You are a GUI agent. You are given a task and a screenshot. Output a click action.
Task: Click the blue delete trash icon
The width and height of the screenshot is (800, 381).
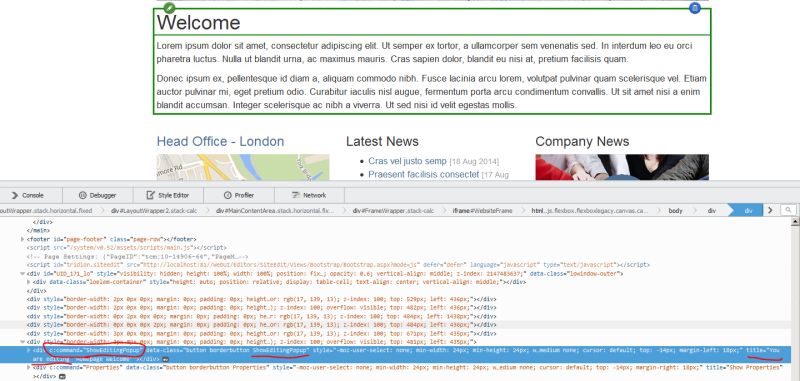point(694,8)
